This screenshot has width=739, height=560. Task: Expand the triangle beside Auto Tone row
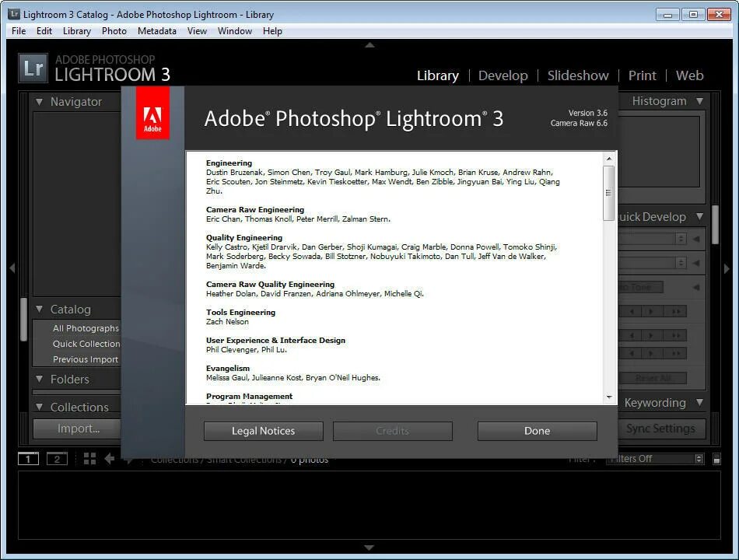tap(696, 287)
